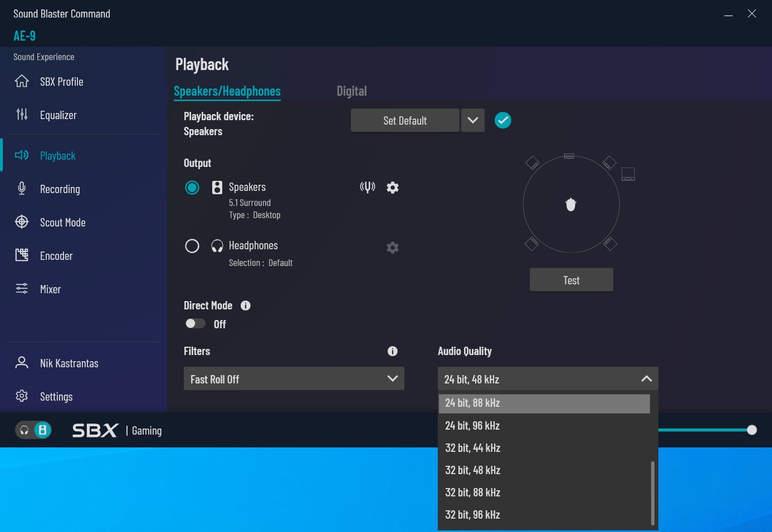
Task: Click the Equalizer sliders icon
Action: (x=22, y=115)
